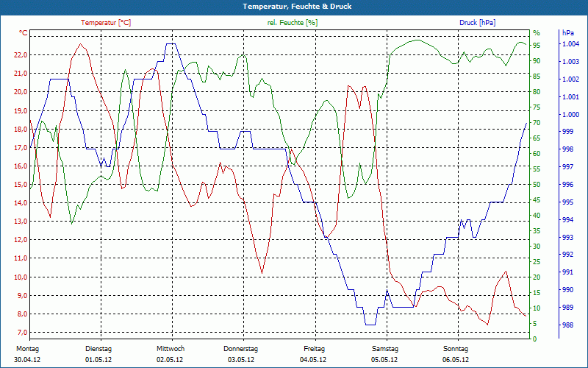Click the '988' pressure axis value
This screenshot has height=368, width=588.
click(567, 325)
